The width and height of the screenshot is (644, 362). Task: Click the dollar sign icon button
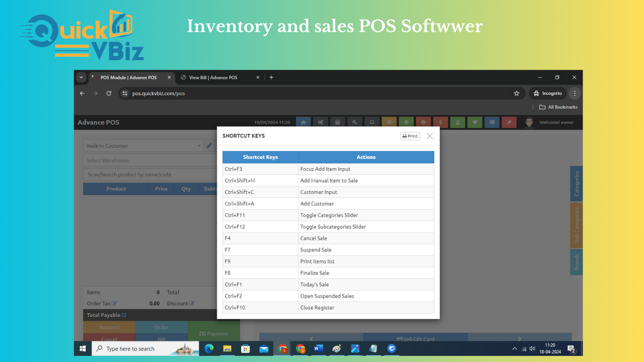[440, 123]
